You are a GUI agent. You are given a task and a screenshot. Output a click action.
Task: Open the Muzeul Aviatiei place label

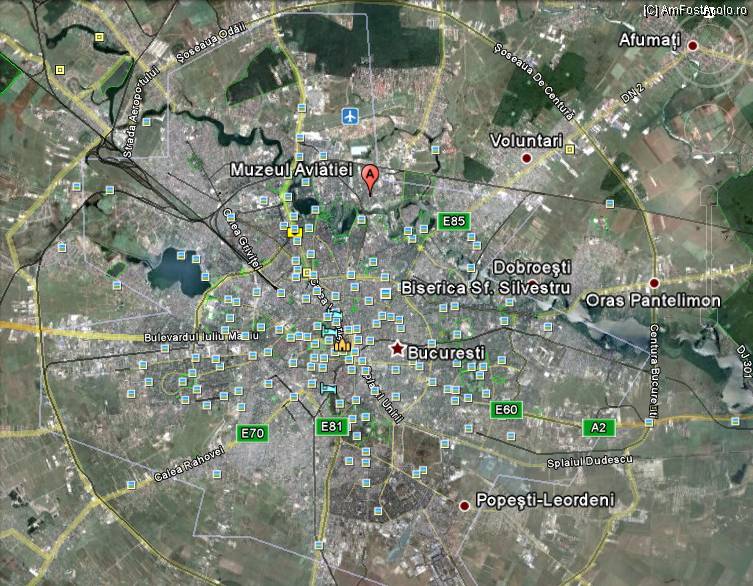click(292, 170)
